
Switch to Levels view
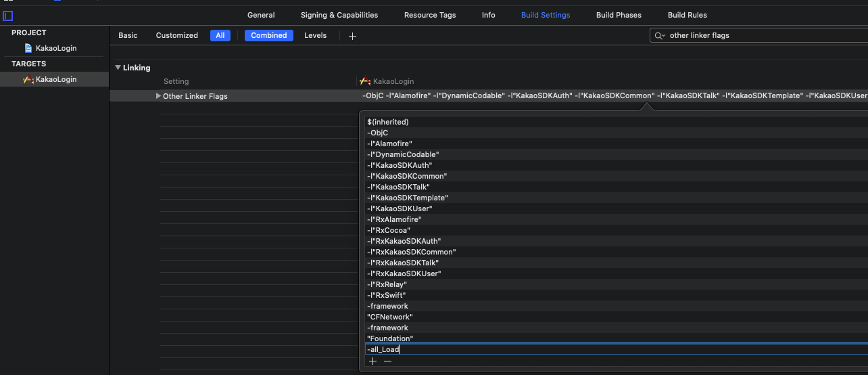coord(315,35)
